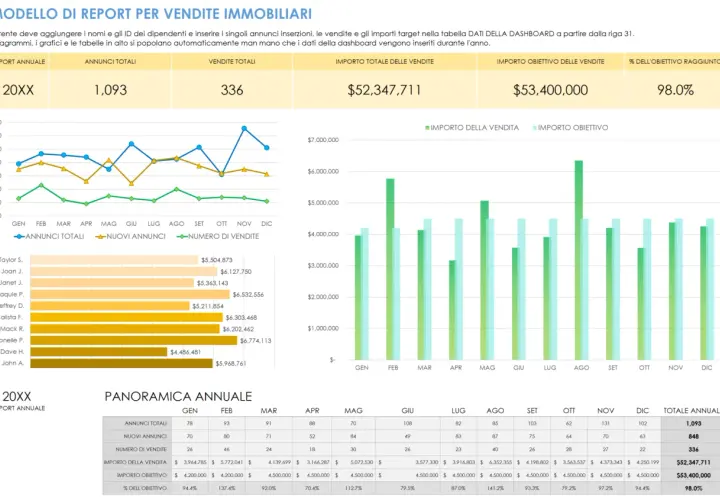
Task: Select the FEB dark green sale amount bar
Action: coord(390,269)
